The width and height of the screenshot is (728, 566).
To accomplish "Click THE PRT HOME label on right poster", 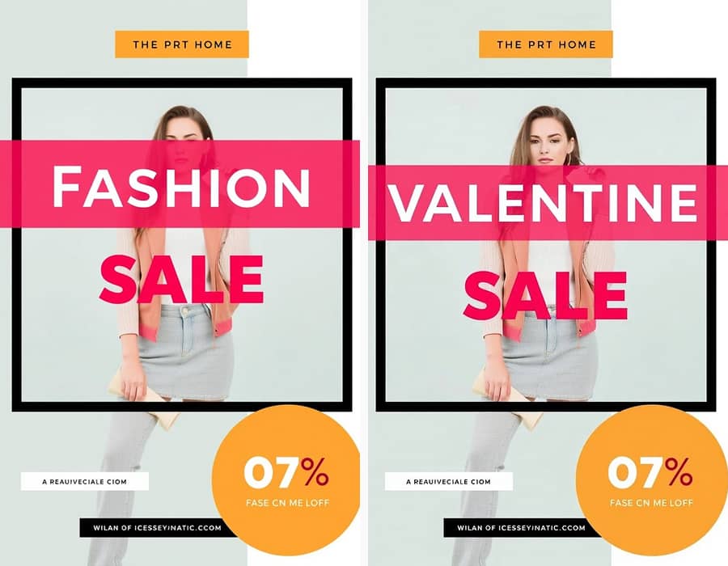I will coord(546,44).
